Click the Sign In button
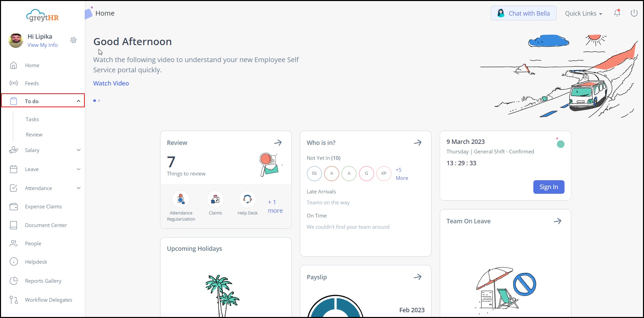Screen dimensions: 644x318 click(x=548, y=187)
